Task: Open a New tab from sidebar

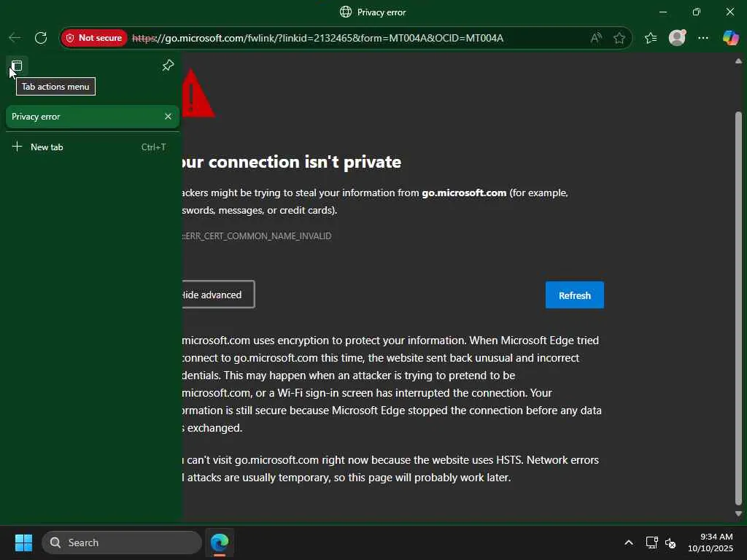Action: tap(93, 147)
